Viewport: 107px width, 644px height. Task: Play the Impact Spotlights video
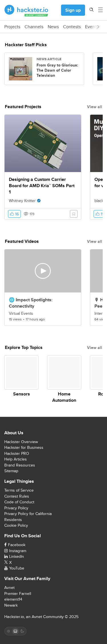click(x=43, y=271)
